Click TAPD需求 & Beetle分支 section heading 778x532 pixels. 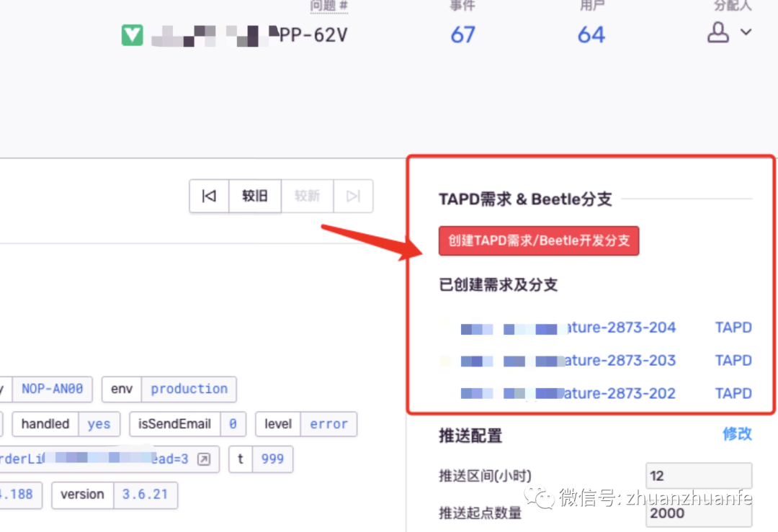tap(525, 199)
